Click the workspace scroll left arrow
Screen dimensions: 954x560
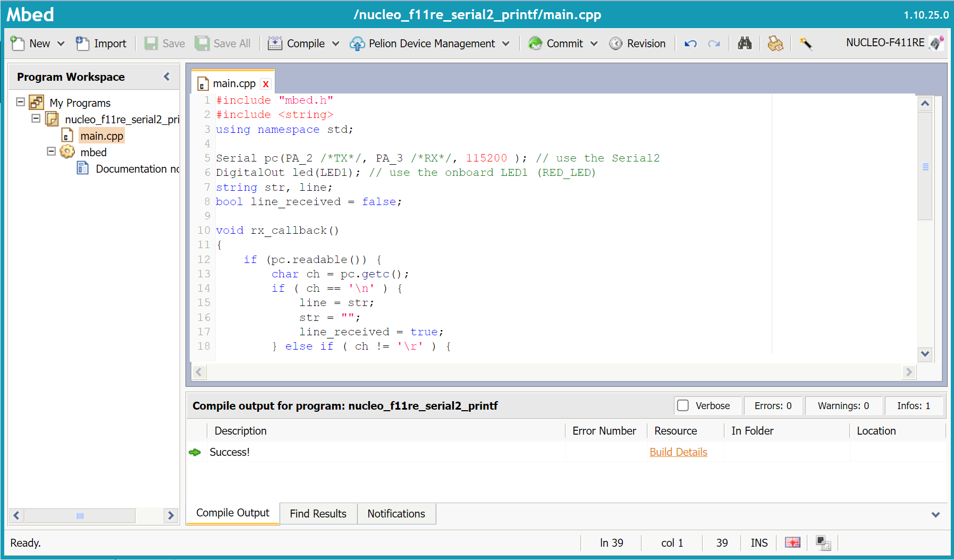click(x=16, y=515)
